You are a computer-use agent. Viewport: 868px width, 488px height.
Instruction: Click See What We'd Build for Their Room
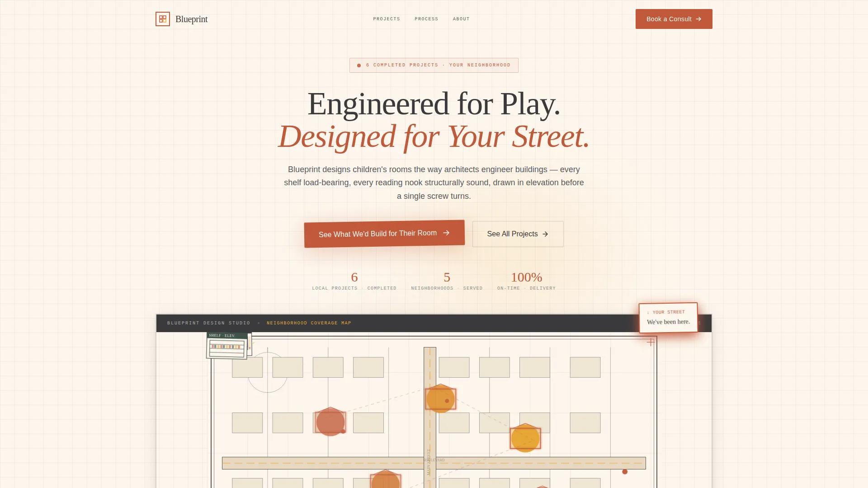384,234
